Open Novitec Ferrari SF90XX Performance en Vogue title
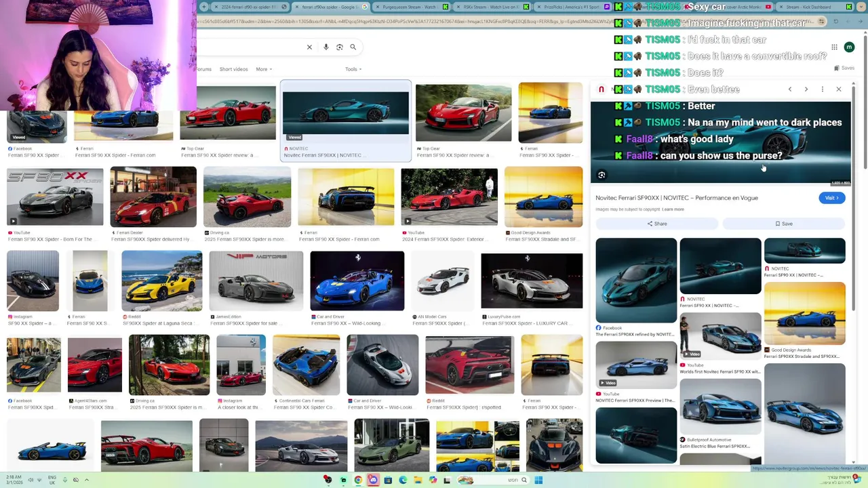Screen dimensions: 868x488 tap(677, 198)
